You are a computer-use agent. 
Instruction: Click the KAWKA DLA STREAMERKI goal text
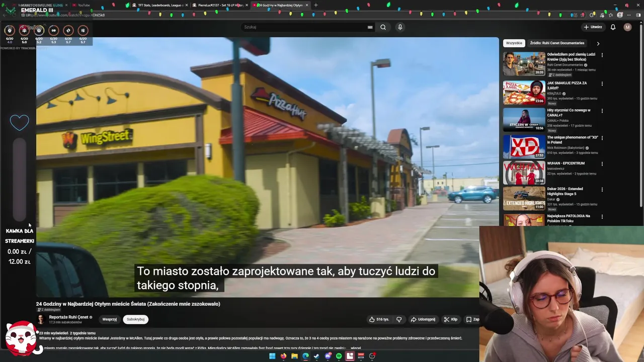coord(20,236)
